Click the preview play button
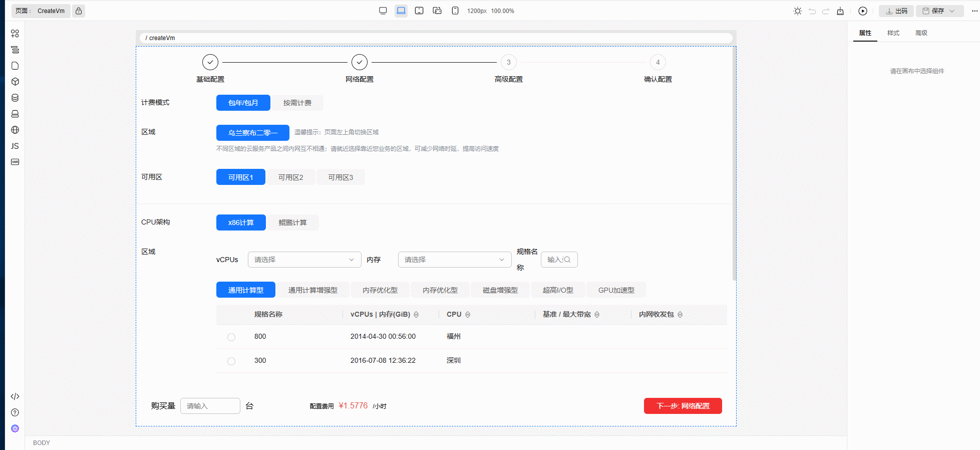 click(x=863, y=11)
